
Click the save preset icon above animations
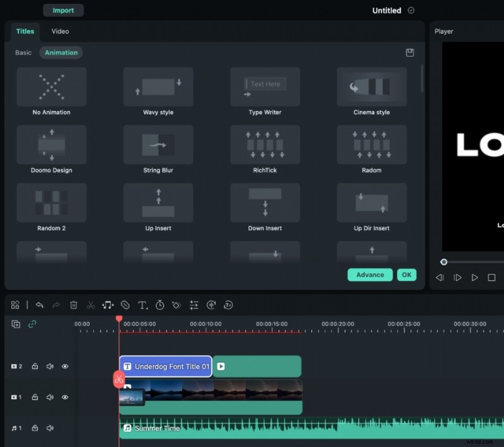(x=410, y=53)
